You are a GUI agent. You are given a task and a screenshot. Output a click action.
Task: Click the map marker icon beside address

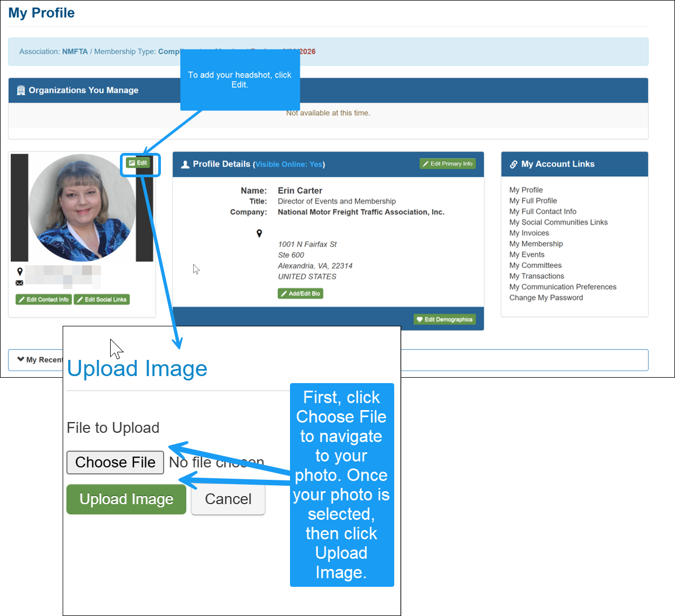(259, 233)
